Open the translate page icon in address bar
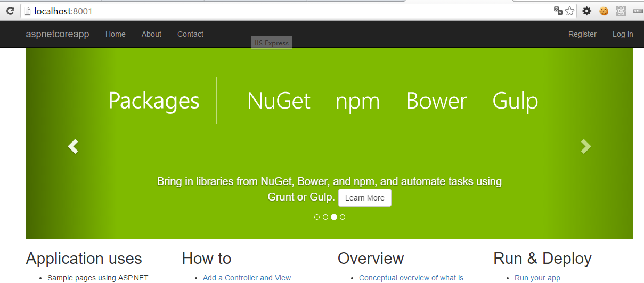Image resolution: width=644 pixels, height=283 pixels. [x=558, y=11]
